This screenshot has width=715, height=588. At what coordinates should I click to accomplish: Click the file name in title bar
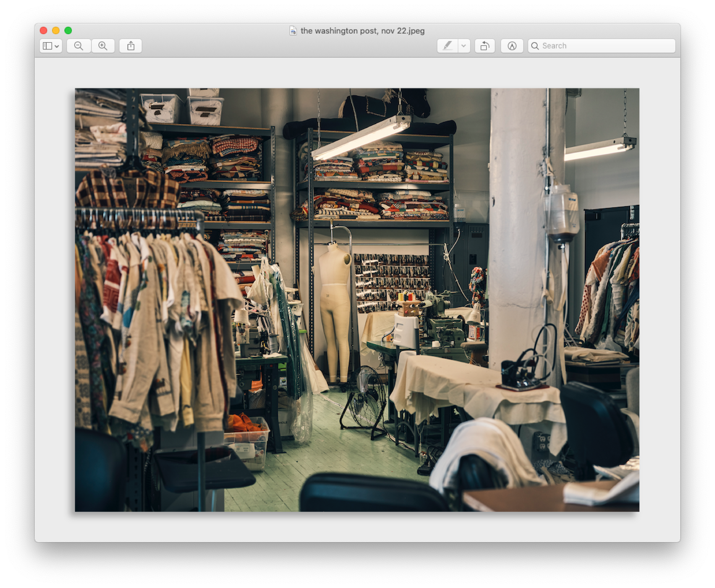point(362,31)
